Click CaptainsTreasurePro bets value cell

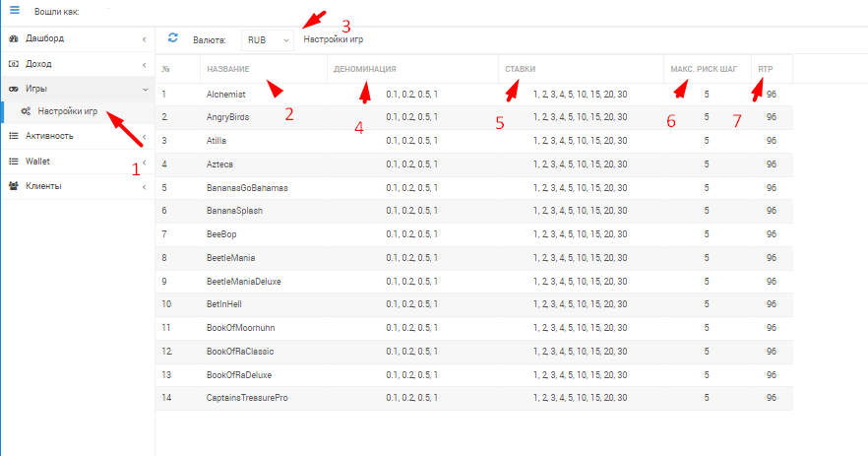(x=581, y=398)
